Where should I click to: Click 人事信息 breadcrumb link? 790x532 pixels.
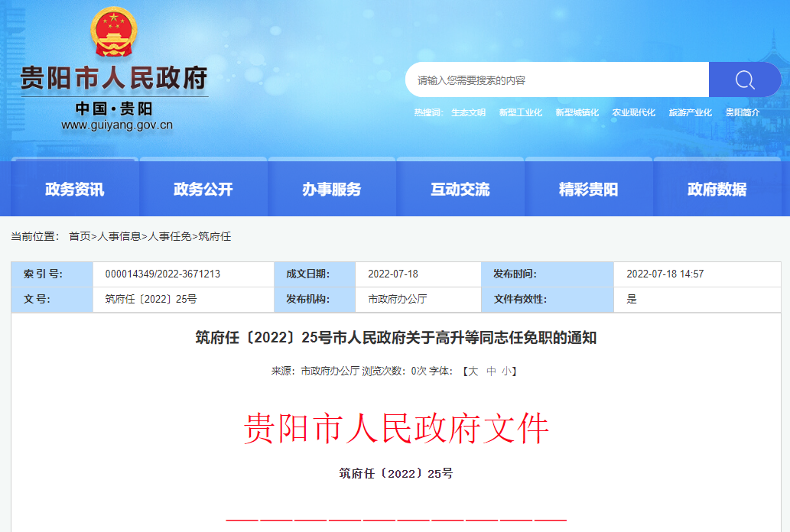119,237
